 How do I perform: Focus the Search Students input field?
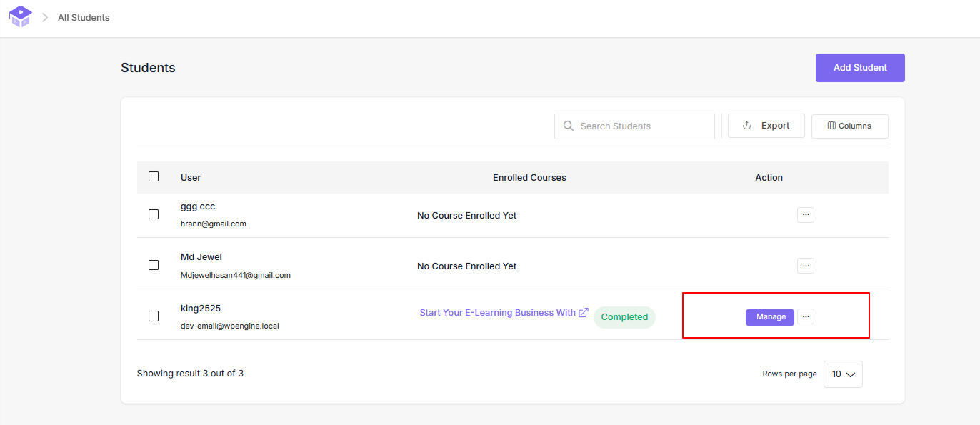click(x=634, y=126)
